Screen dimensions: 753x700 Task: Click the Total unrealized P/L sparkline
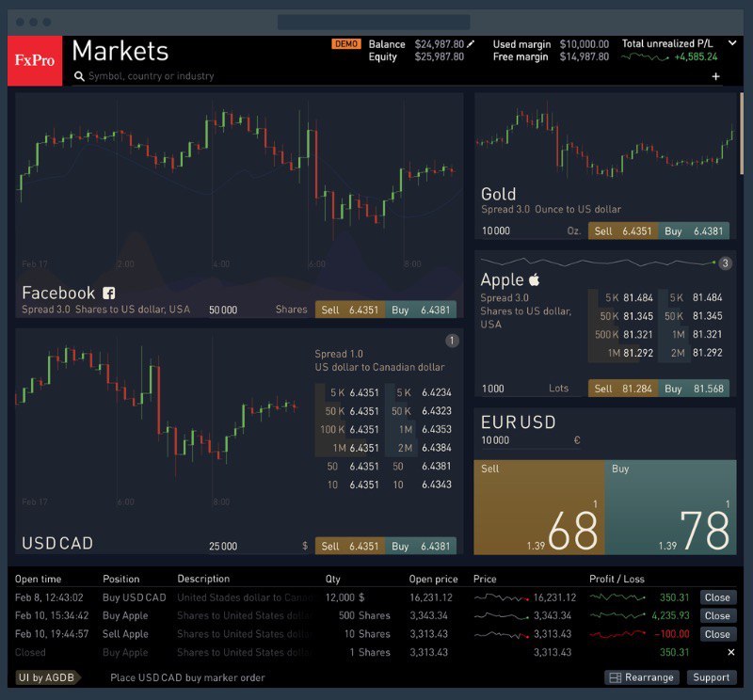(x=645, y=57)
